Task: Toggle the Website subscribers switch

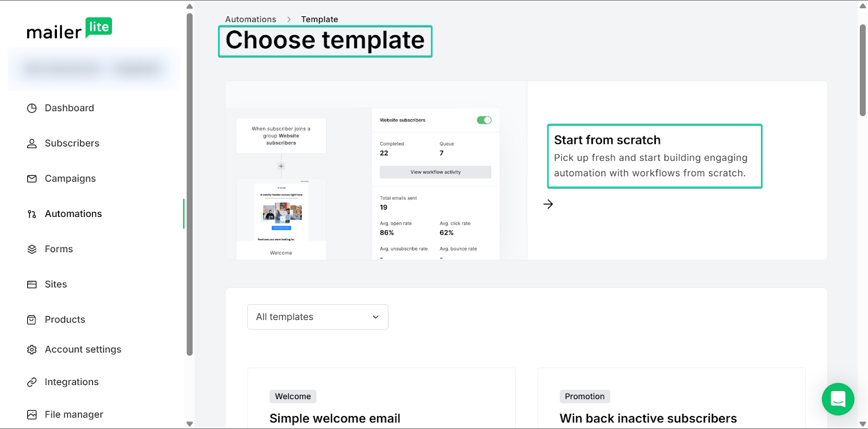Action: (484, 120)
